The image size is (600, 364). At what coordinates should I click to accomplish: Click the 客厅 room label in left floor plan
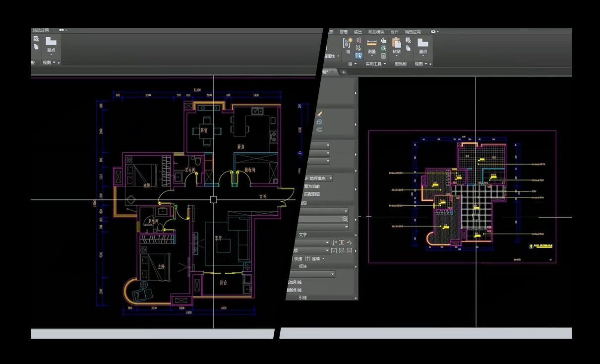point(219,239)
